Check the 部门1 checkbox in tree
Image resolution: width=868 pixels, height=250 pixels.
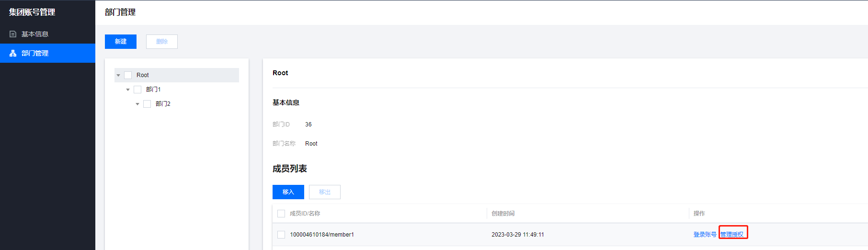click(137, 90)
